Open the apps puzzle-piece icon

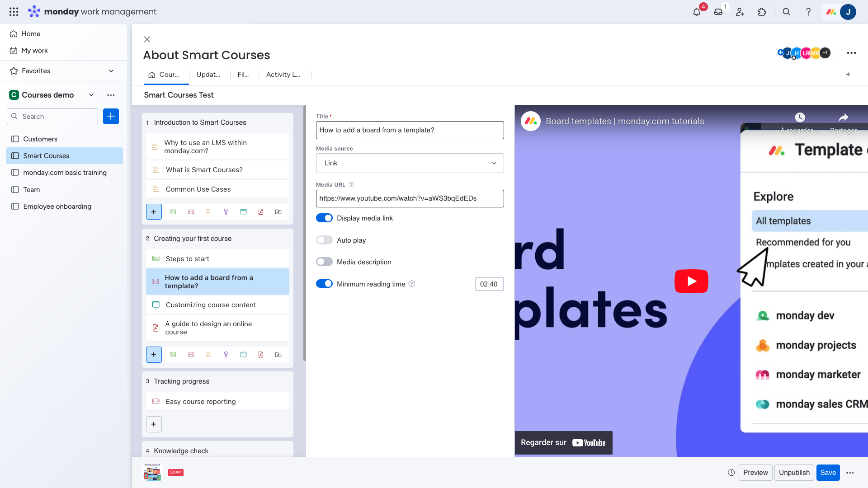[762, 12]
